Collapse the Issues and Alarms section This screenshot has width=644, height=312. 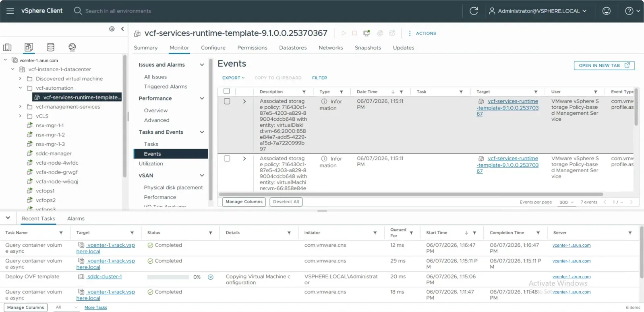click(202, 65)
